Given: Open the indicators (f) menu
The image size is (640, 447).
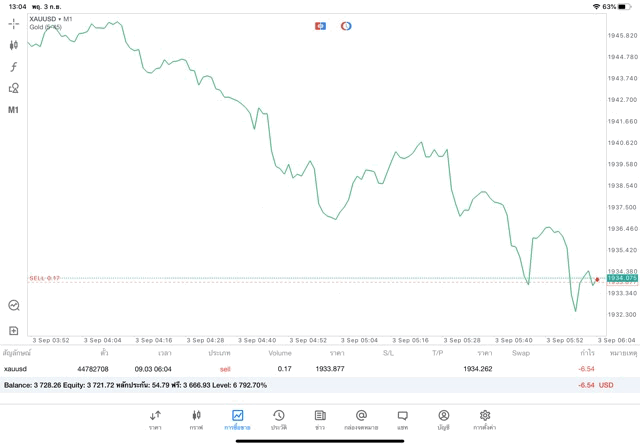Looking at the screenshot, I should (14, 67).
